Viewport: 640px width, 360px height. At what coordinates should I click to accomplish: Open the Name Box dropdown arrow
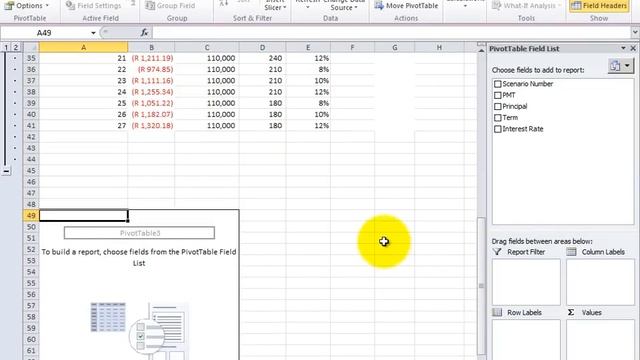click(x=93, y=33)
